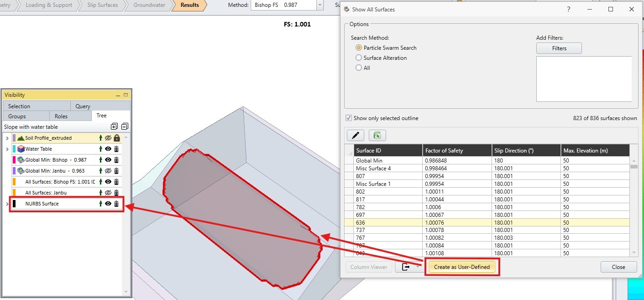Screen dimensions: 644x300
Task: Click green arrow icon on Global Min: Janbu row
Action: click(100, 171)
